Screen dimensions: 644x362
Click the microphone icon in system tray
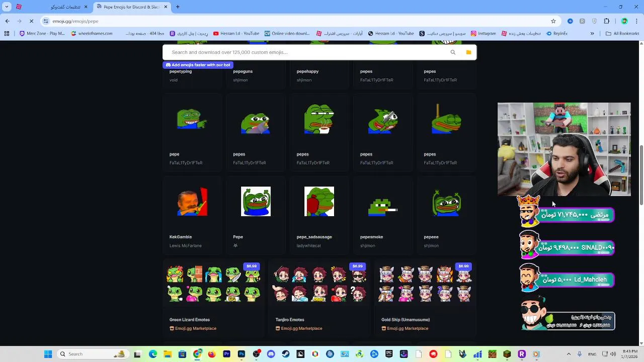[x=580, y=354]
